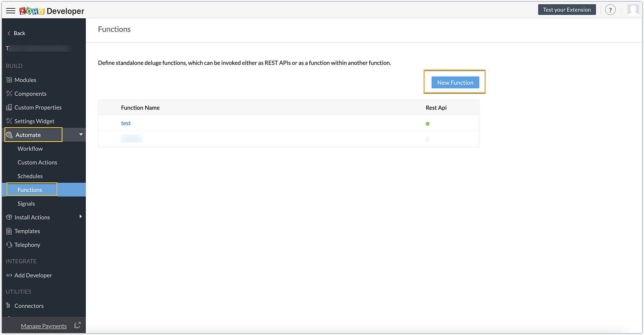
Task: Open the hamburger menu icon
Action: pos(11,11)
